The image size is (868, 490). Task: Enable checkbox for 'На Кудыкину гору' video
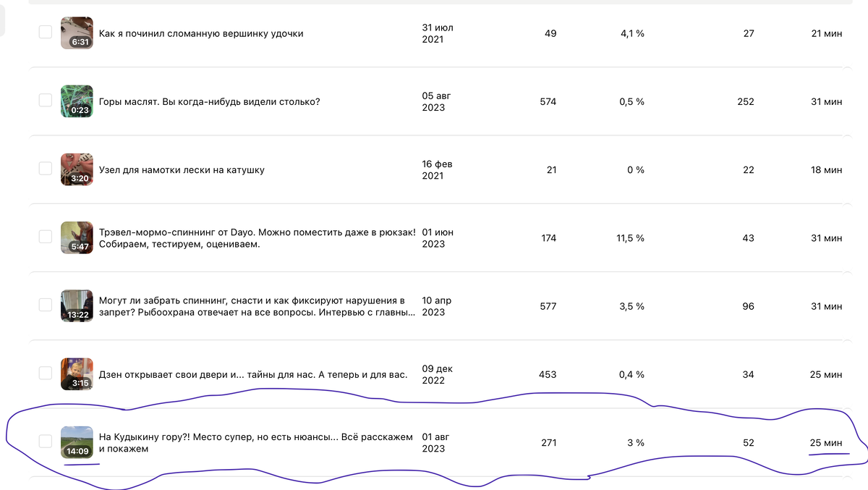tap(46, 442)
